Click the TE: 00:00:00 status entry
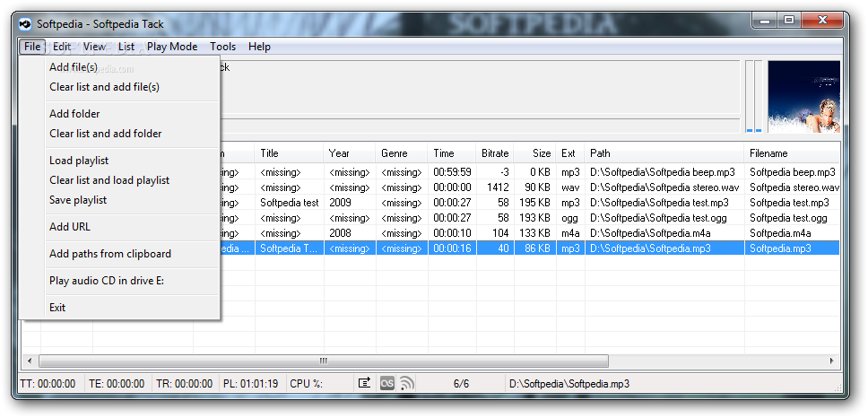Viewport: 868px width, 418px height. (117, 384)
